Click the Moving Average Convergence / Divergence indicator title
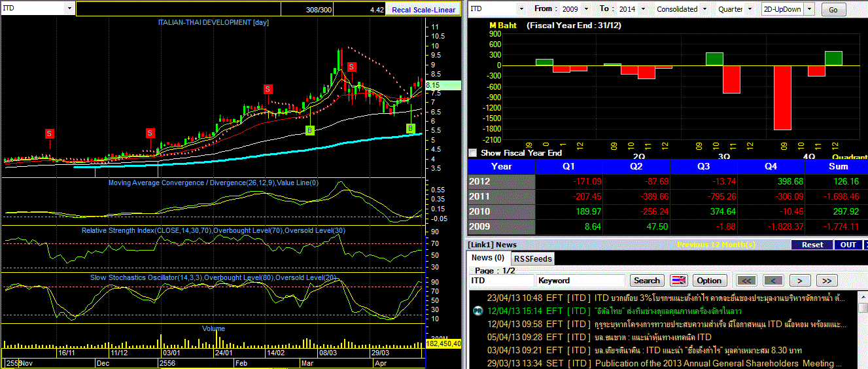The image size is (868, 369). click(x=213, y=183)
